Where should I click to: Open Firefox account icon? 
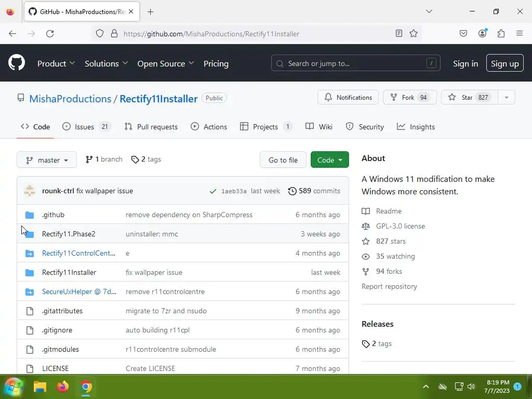[483, 33]
